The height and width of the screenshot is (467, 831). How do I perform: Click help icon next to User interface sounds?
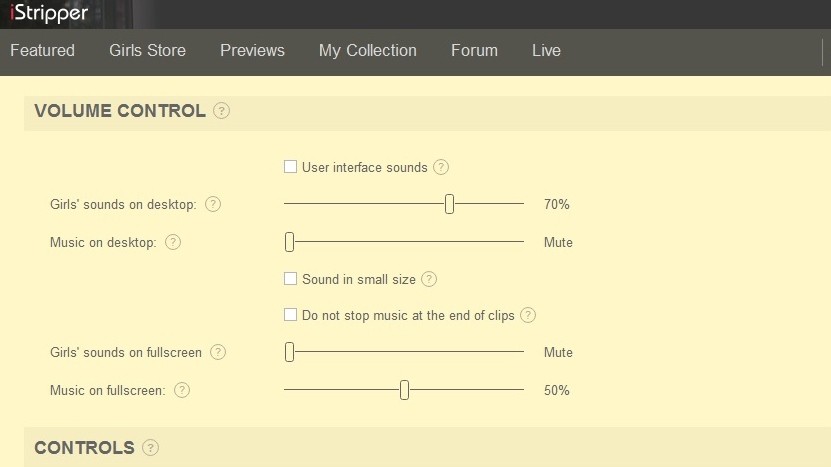pos(441,168)
